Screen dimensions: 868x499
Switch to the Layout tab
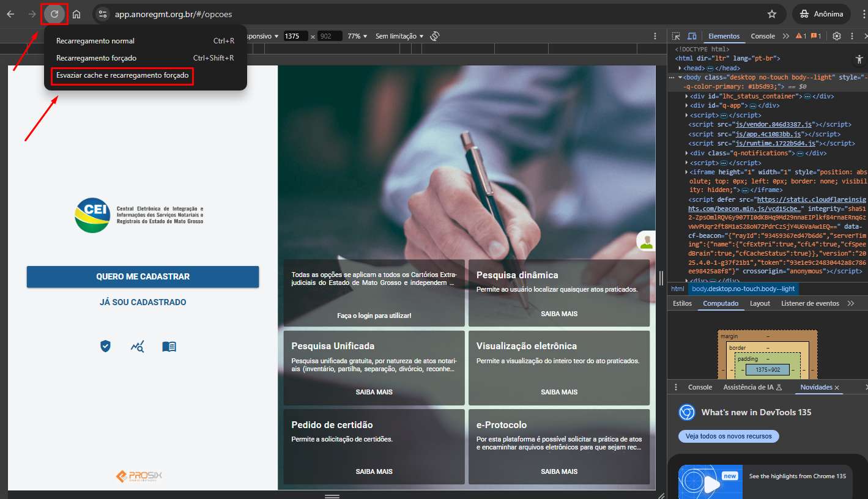tap(760, 303)
